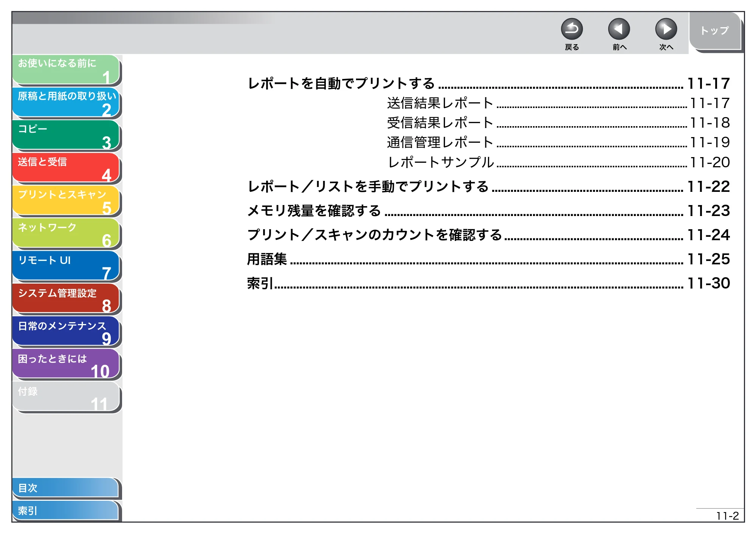The image size is (756, 534).
Task: Click the 11-2 page indicator at bottom
Action: (727, 516)
